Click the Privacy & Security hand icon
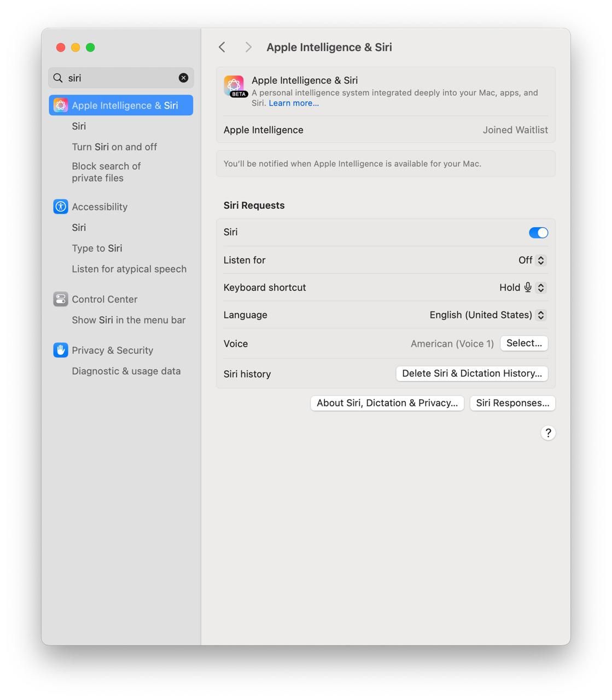The height and width of the screenshot is (700, 612). pyautogui.click(x=61, y=350)
